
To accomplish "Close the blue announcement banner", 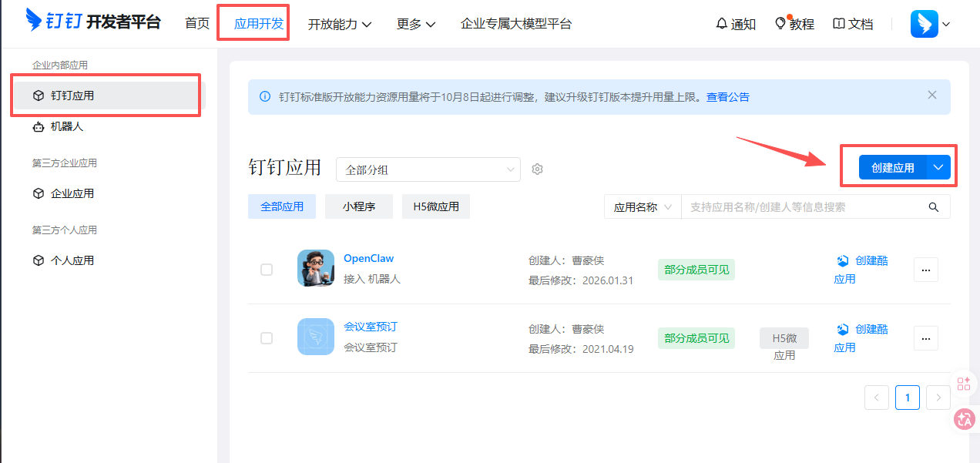I will coord(932,96).
